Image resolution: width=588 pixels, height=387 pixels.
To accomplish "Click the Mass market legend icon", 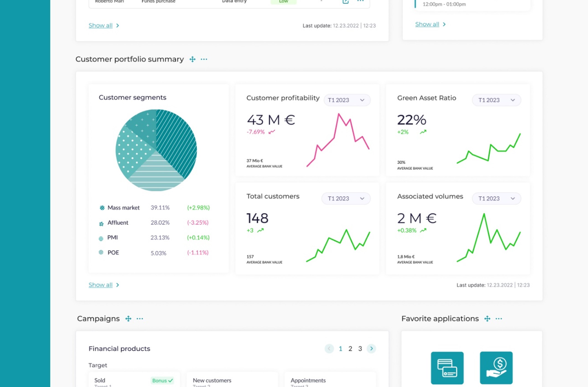I will [102, 208].
